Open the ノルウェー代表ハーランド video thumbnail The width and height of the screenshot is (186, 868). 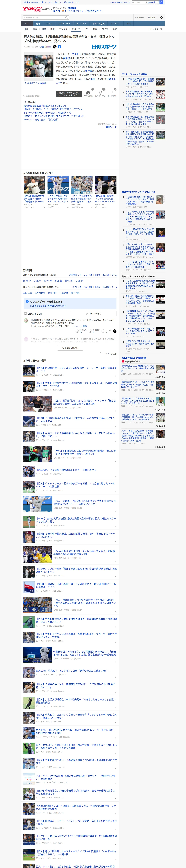click(160, 332)
